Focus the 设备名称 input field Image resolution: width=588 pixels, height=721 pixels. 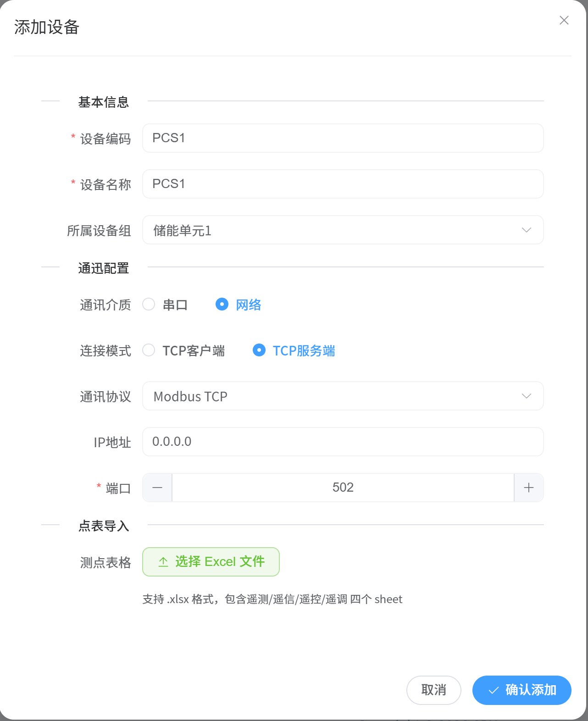coord(343,184)
